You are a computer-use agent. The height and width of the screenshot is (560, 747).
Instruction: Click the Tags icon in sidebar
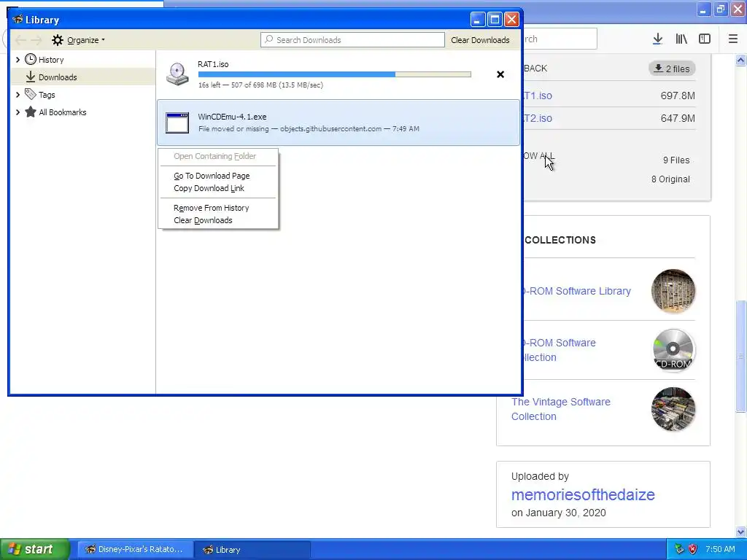31,94
